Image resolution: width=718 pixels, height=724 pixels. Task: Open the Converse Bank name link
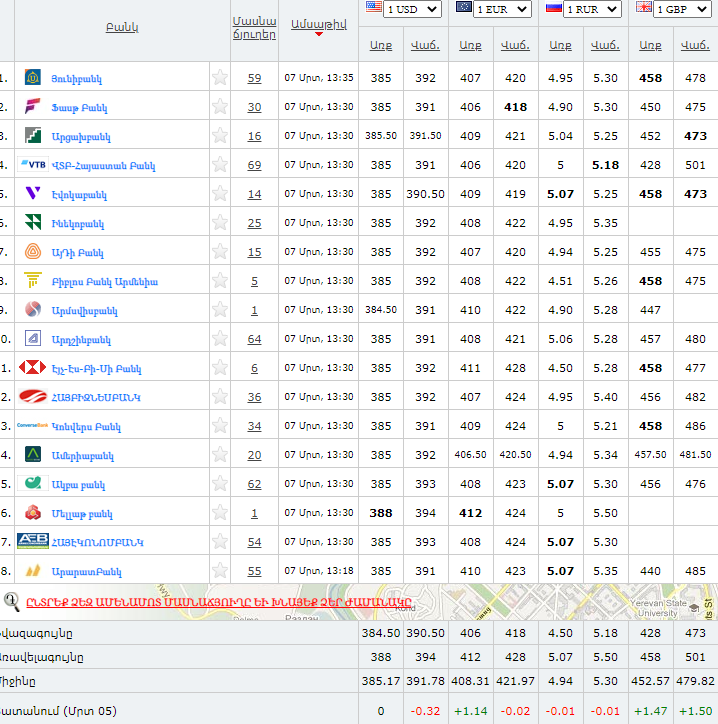pos(86,426)
